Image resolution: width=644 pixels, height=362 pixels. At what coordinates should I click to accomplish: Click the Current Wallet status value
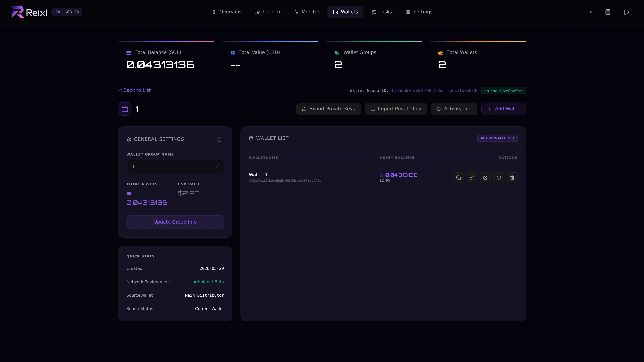209,309
